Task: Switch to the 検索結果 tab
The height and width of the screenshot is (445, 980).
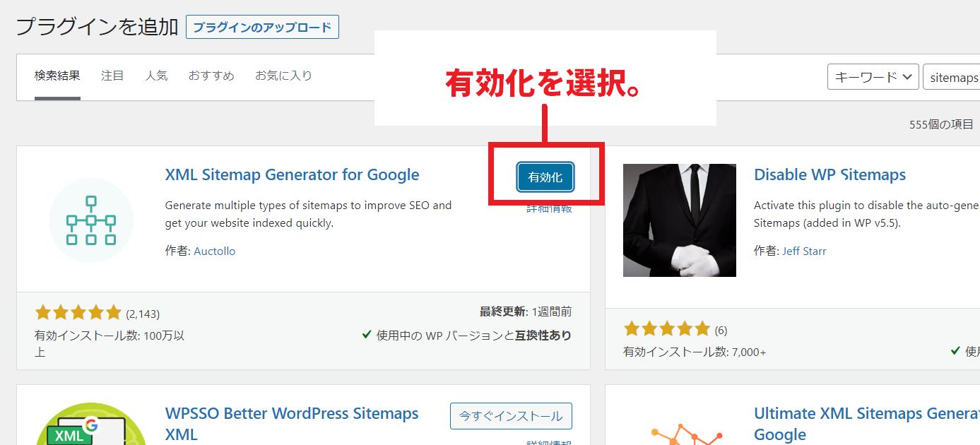Action: [57, 76]
